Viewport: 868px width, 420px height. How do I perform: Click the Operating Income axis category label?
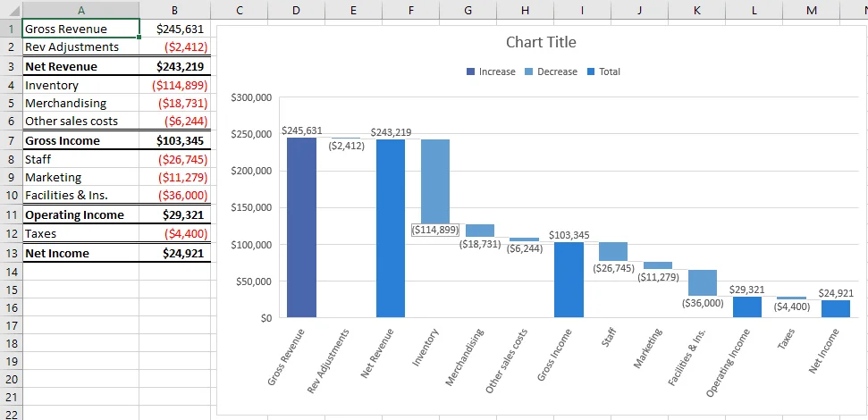pyautogui.click(x=728, y=363)
